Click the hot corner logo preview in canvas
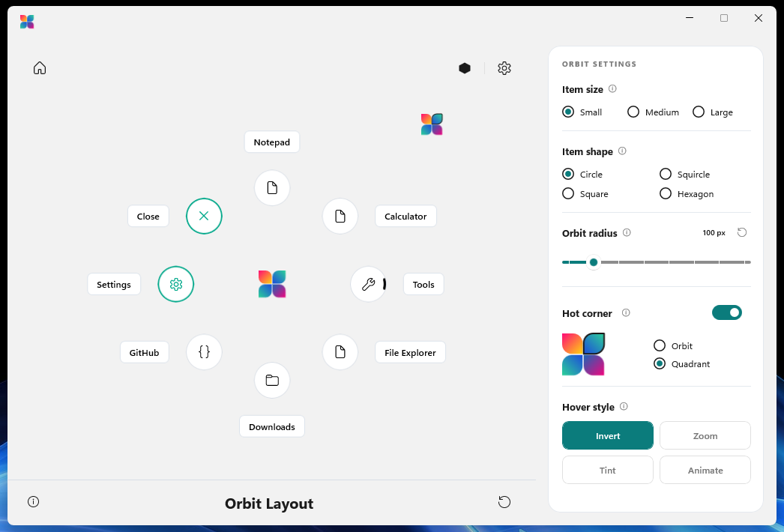 pyautogui.click(x=432, y=124)
